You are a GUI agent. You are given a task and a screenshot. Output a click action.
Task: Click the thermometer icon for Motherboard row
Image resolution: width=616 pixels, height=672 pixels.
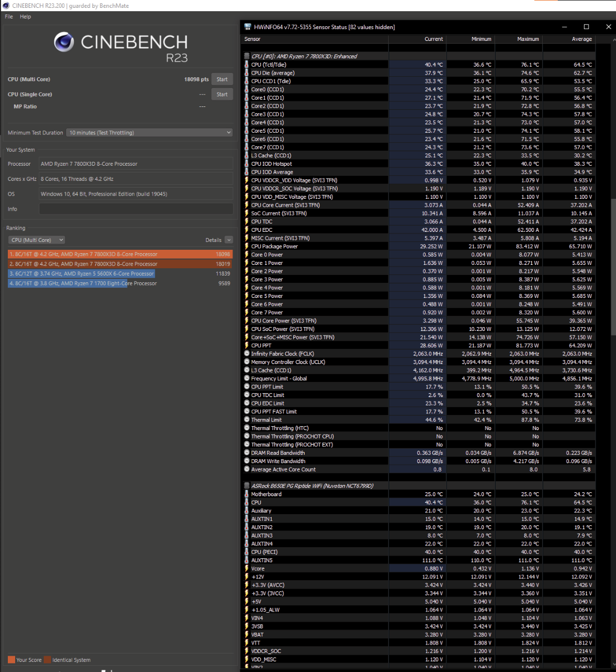click(246, 494)
